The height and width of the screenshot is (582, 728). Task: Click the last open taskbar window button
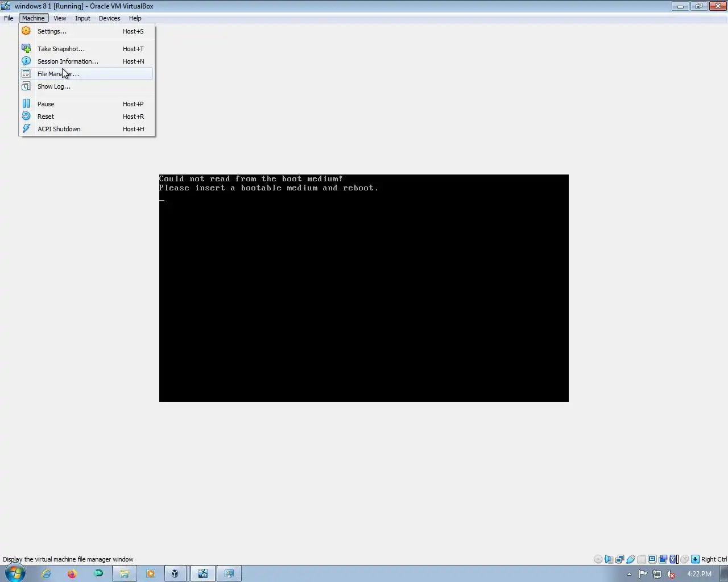pyautogui.click(x=229, y=573)
